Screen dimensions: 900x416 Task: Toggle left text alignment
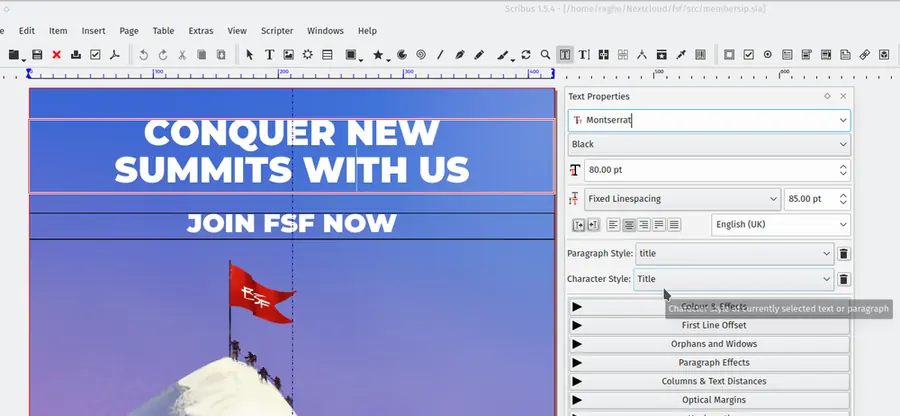point(614,225)
